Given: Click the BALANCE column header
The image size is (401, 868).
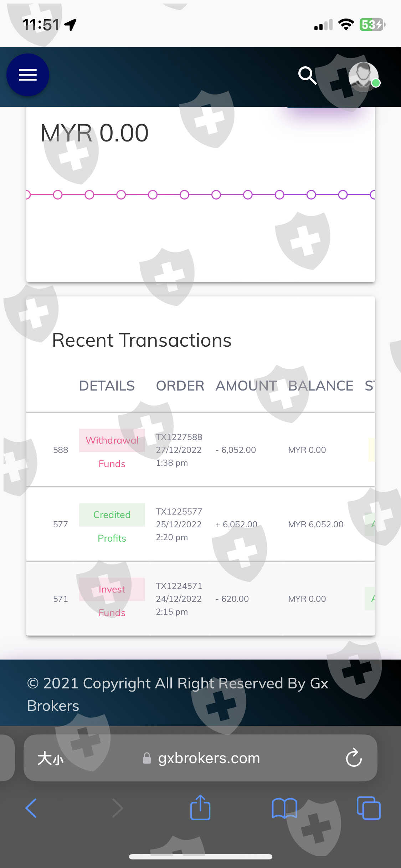Looking at the screenshot, I should 320,386.
